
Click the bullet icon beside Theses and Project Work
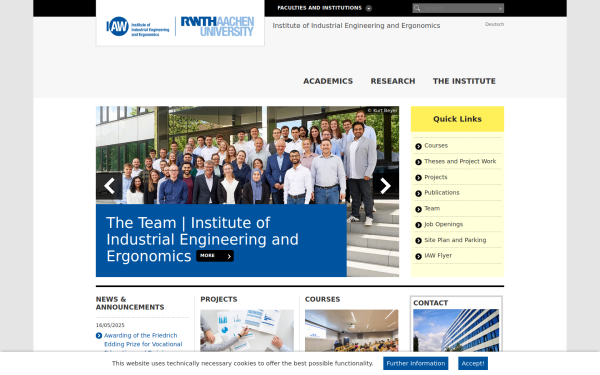click(418, 162)
